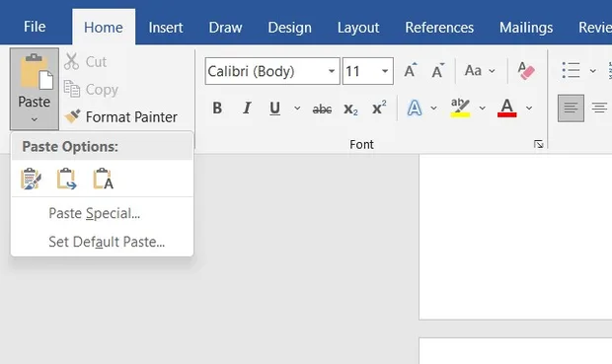This screenshot has height=364, width=612.
Task: Increase font size with Grow Font
Action: point(411,71)
